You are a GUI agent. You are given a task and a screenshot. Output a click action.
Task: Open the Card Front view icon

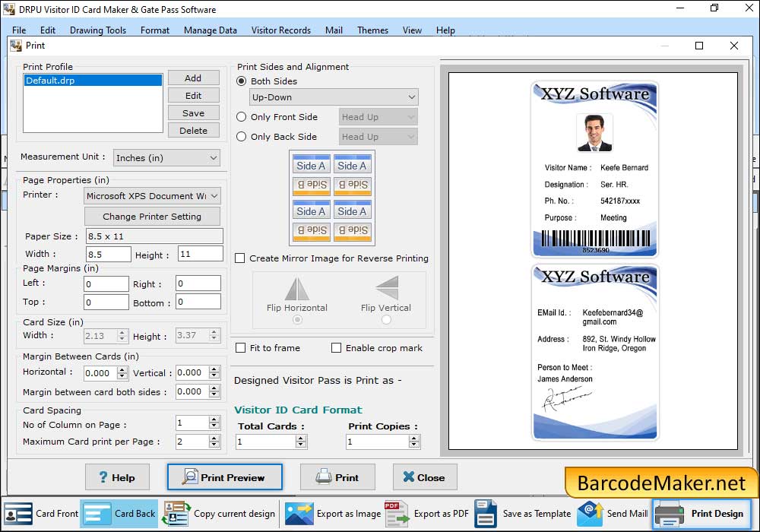click(x=18, y=514)
